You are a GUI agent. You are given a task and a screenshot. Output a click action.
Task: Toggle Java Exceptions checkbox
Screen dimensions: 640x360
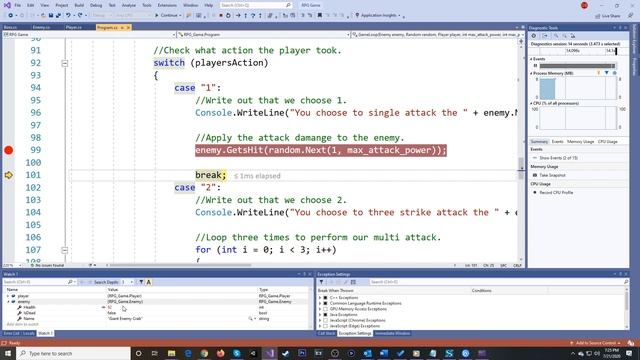coord(325,315)
